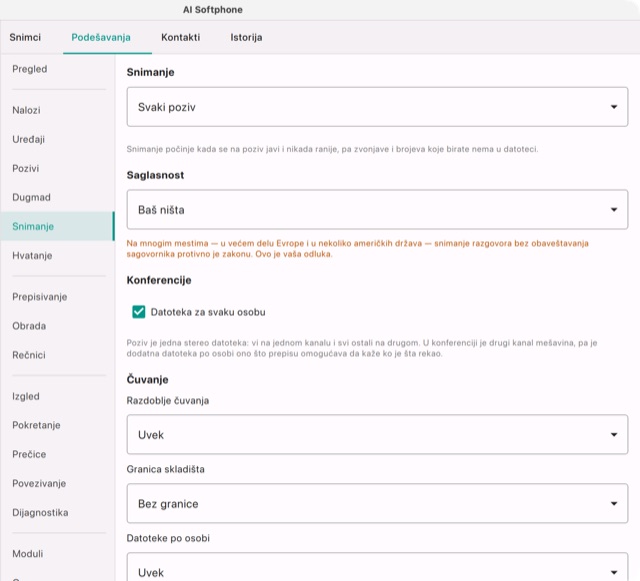Click the arrow of the Svaki poziv combo box
The width and height of the screenshot is (640, 581).
coord(613,107)
